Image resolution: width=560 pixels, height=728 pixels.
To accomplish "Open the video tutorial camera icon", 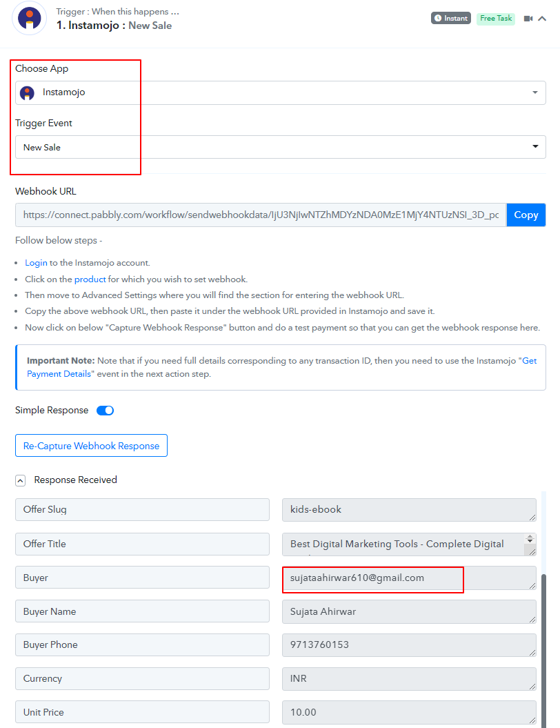I will (x=528, y=19).
